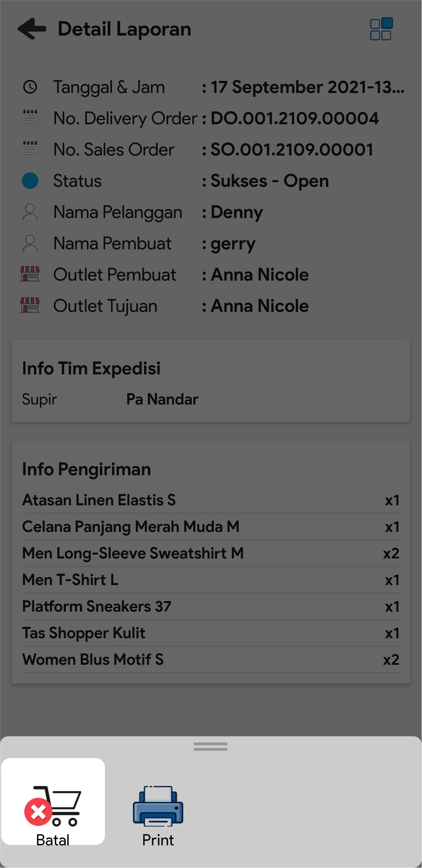Image resolution: width=422 pixels, height=868 pixels.
Task: Select the Men Long-Sleeve Sweatshirt M row
Action: (x=210, y=553)
